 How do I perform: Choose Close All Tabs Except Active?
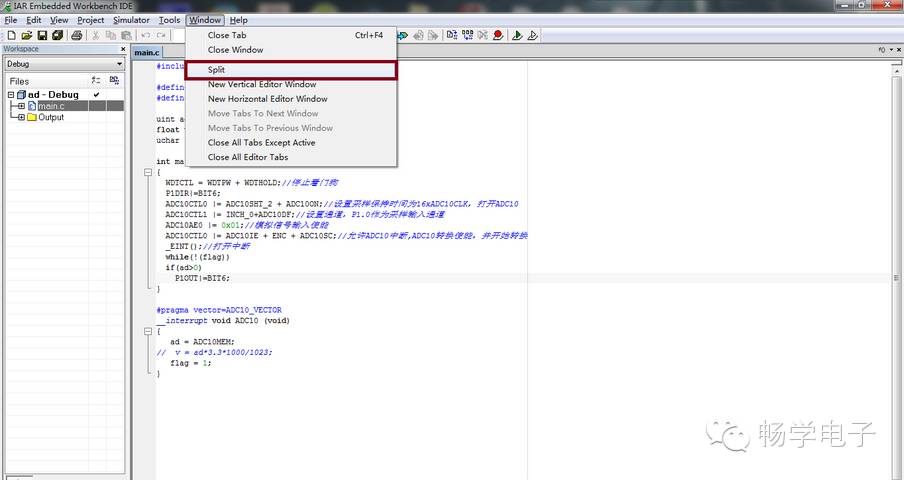click(291, 142)
